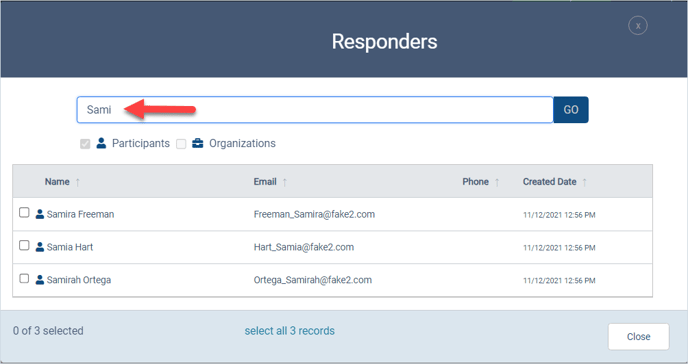Viewport: 688px width, 364px height.
Task: Click the Participants person icon
Action: (101, 143)
